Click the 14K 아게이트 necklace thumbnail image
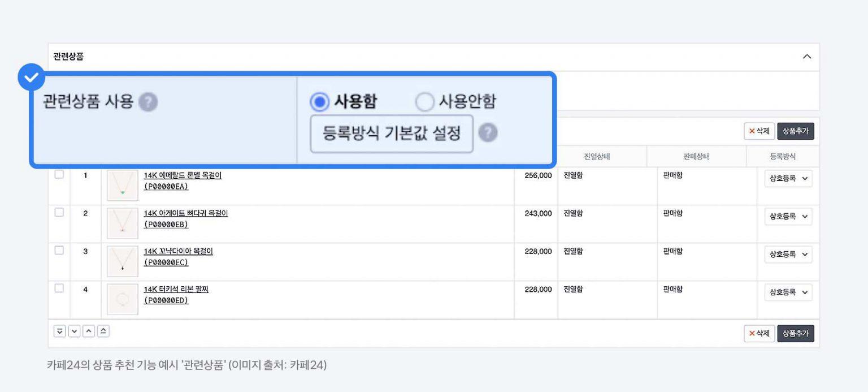The width and height of the screenshot is (868, 392). [123, 223]
